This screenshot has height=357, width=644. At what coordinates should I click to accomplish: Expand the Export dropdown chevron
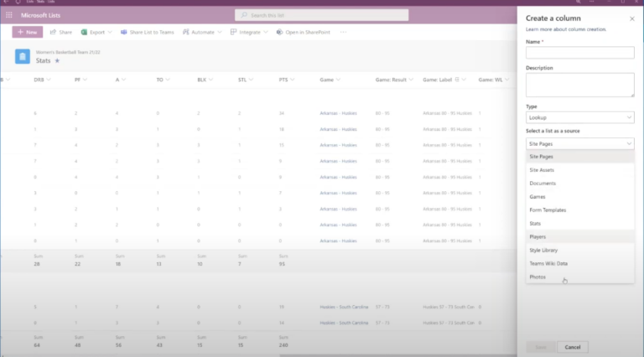pyautogui.click(x=110, y=32)
